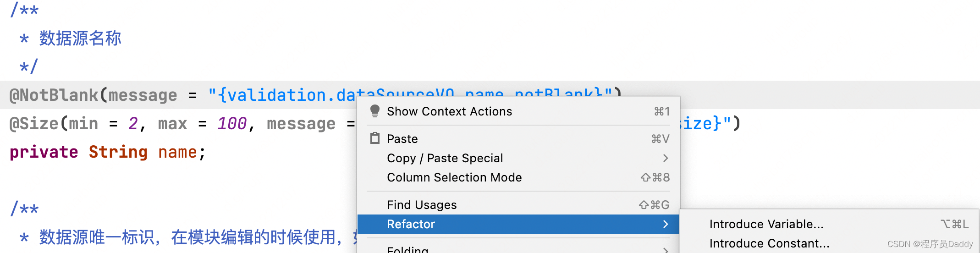This screenshot has width=980, height=253.
Task: Place cursor on the name field declaration
Action: (x=177, y=152)
